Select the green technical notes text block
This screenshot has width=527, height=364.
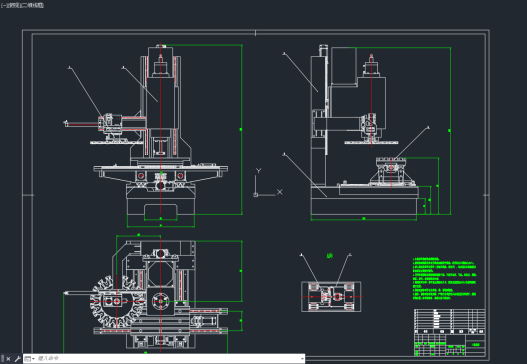(x=444, y=279)
